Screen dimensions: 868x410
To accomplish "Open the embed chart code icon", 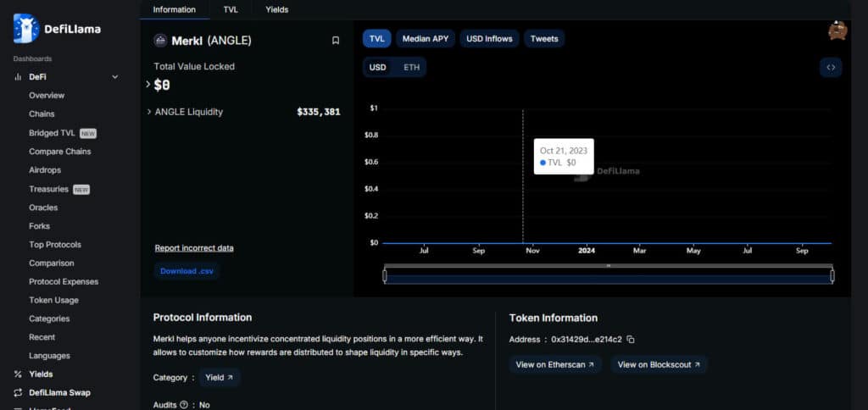I will click(831, 68).
